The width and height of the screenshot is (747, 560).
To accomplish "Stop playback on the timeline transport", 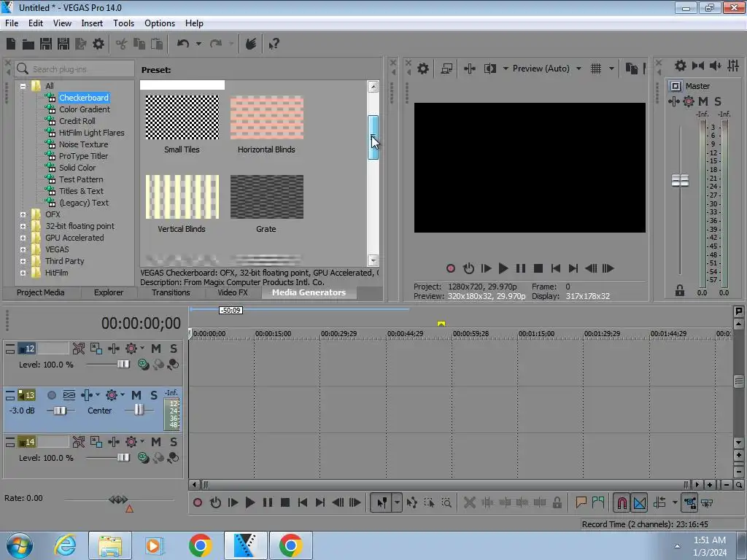I will tap(285, 502).
